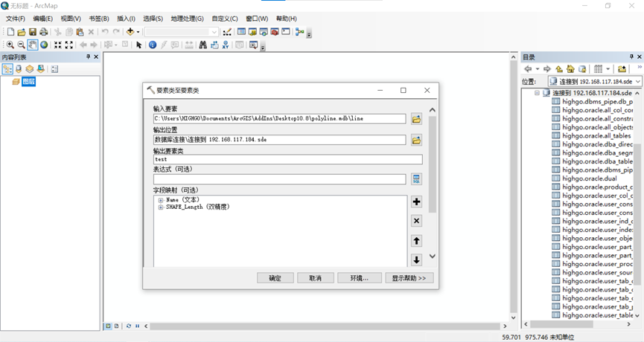The height and width of the screenshot is (342, 644).
Task: Expand the Name (文本) field mapping
Action: tap(161, 200)
